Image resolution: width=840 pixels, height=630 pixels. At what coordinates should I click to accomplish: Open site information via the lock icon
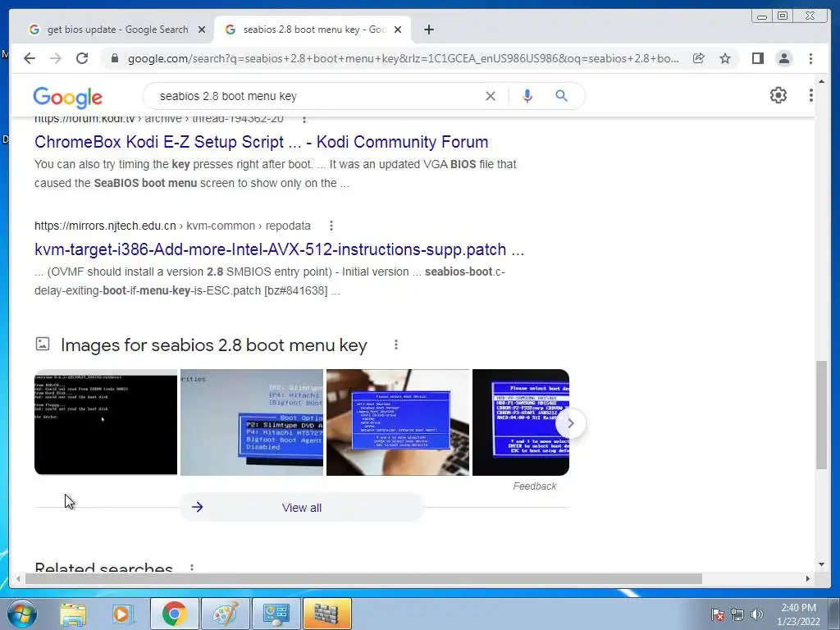click(x=115, y=58)
